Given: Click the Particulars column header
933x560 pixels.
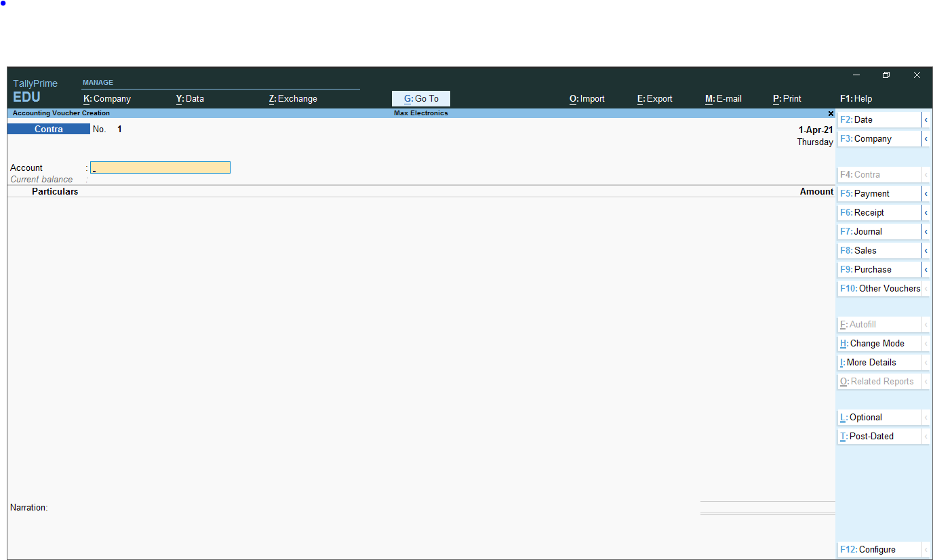Looking at the screenshot, I should click(x=55, y=192).
